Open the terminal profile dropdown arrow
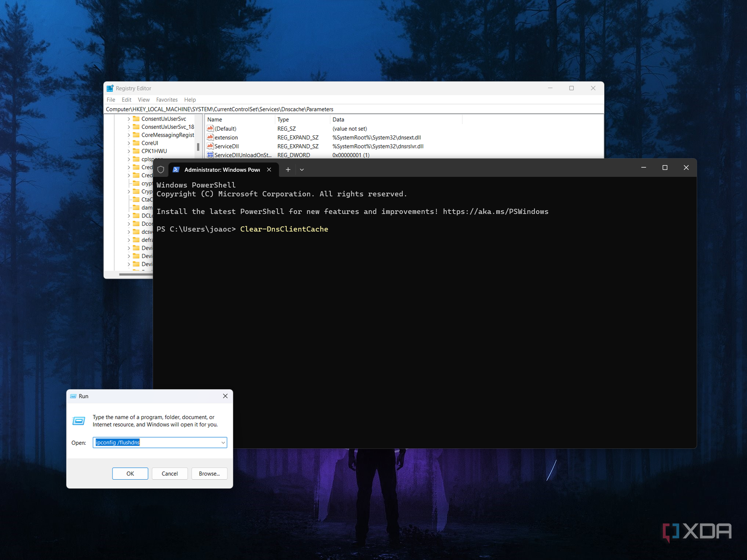Screen dimensions: 747x560 (x=302, y=170)
